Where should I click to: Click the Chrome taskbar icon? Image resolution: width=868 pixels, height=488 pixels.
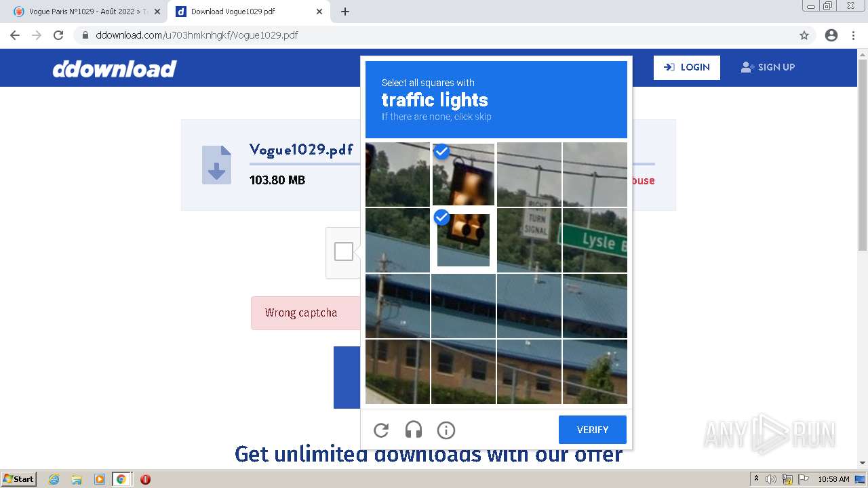[121, 479]
